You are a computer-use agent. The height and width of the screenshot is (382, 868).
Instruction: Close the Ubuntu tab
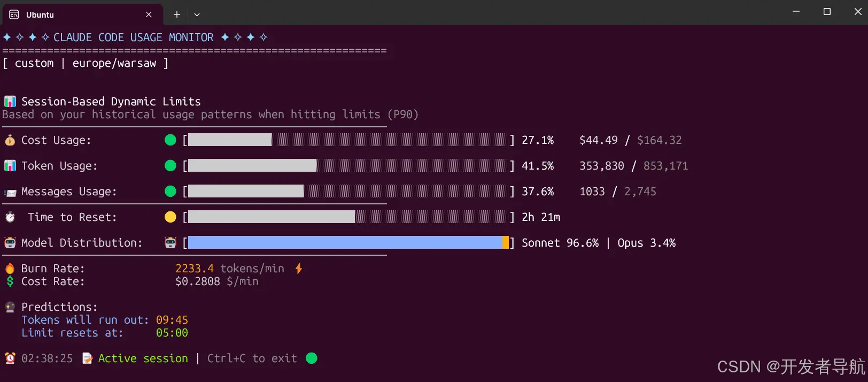[149, 14]
